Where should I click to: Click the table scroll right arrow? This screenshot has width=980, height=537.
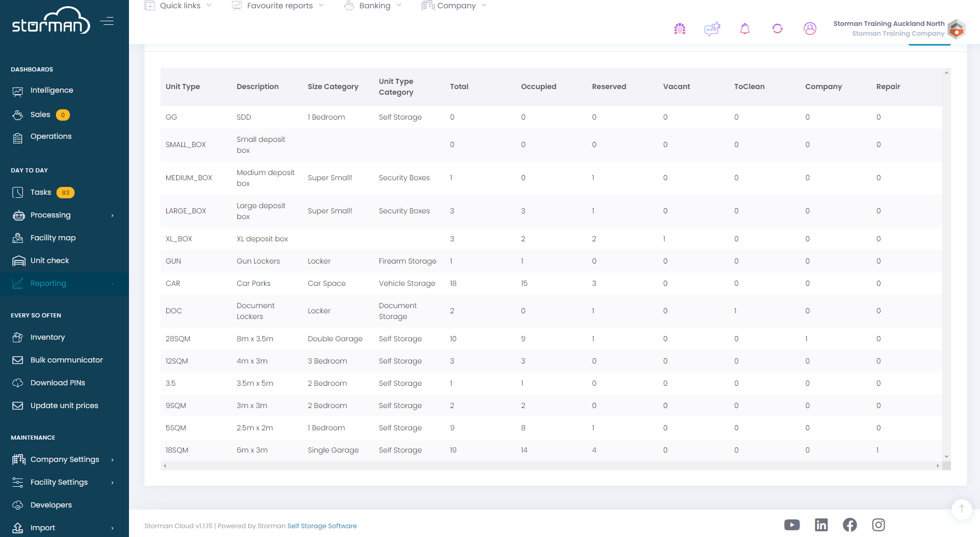click(x=938, y=466)
